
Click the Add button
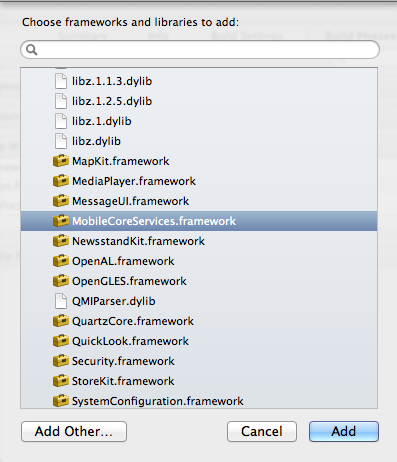344,431
